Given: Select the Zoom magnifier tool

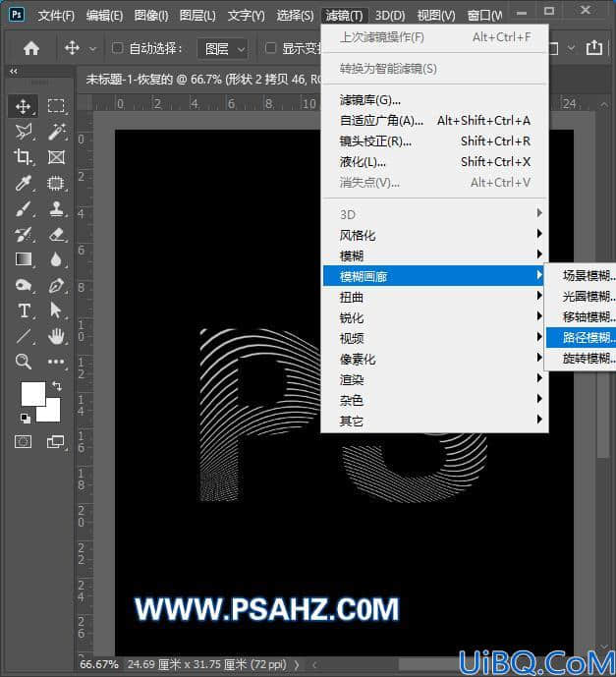Looking at the screenshot, I should [x=24, y=362].
